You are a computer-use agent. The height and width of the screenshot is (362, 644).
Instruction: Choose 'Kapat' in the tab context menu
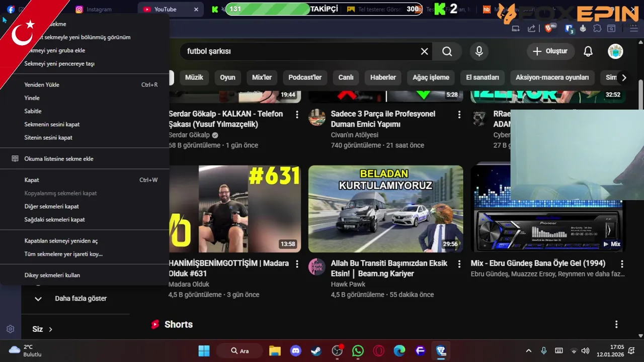pos(85,180)
